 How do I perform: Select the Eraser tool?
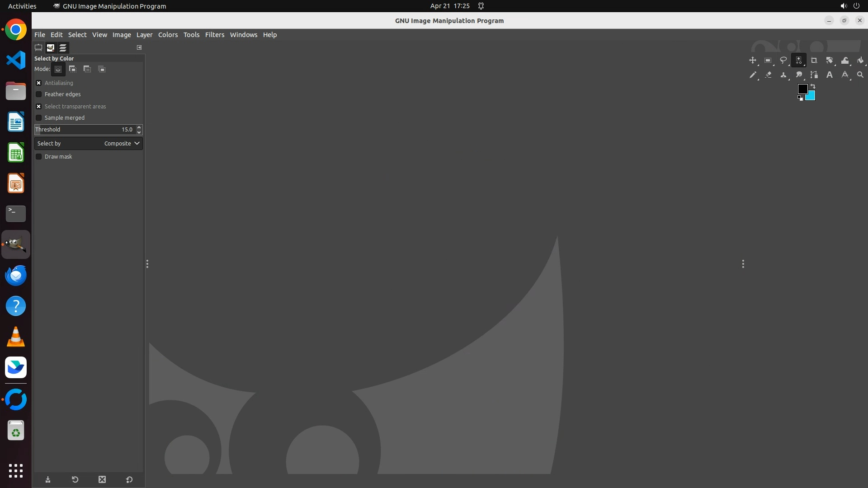pyautogui.click(x=768, y=75)
